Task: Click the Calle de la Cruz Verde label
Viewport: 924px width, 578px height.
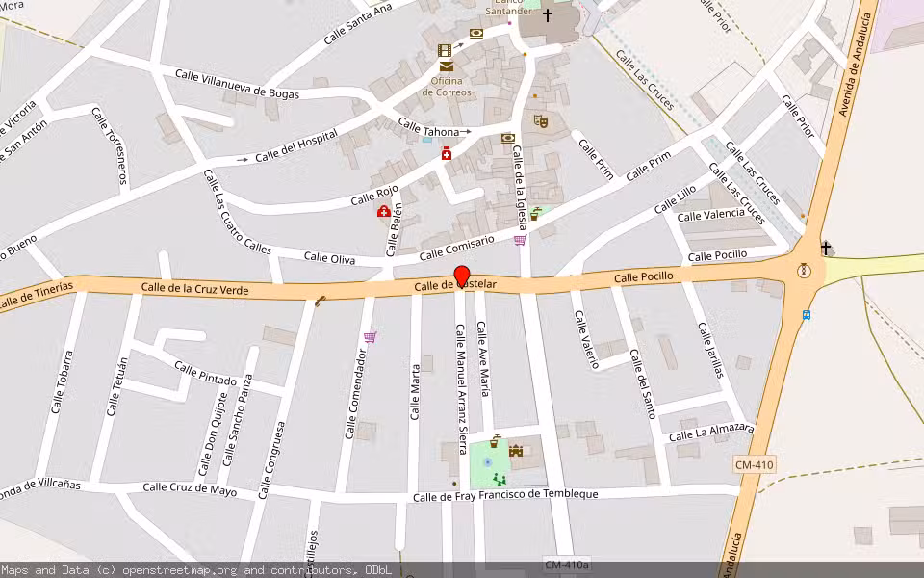Action: [194, 289]
